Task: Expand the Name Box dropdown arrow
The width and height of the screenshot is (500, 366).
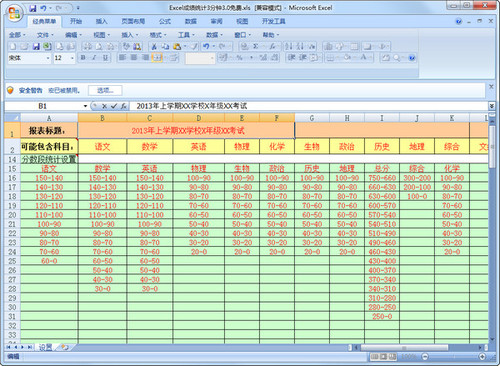Action: click(x=85, y=106)
